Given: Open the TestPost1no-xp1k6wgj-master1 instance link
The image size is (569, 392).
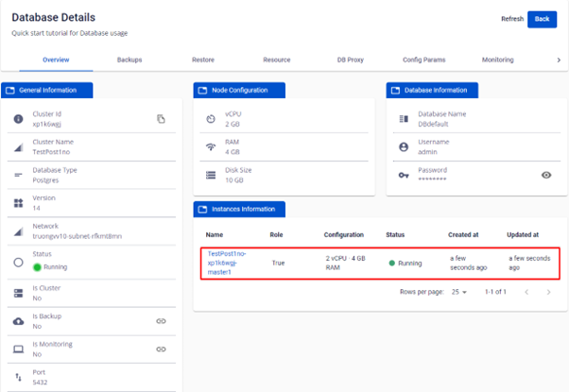Looking at the screenshot, I should (x=227, y=263).
